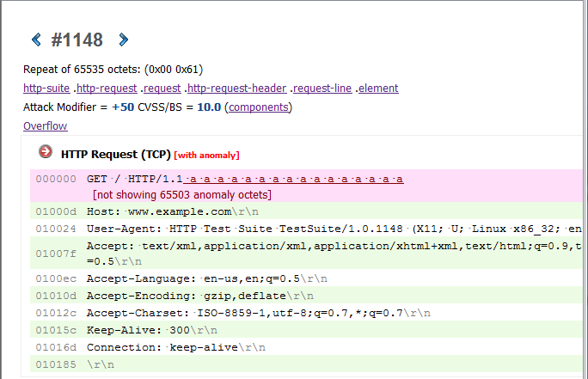Select the 'Connection: keep-alive' line

coord(176,347)
